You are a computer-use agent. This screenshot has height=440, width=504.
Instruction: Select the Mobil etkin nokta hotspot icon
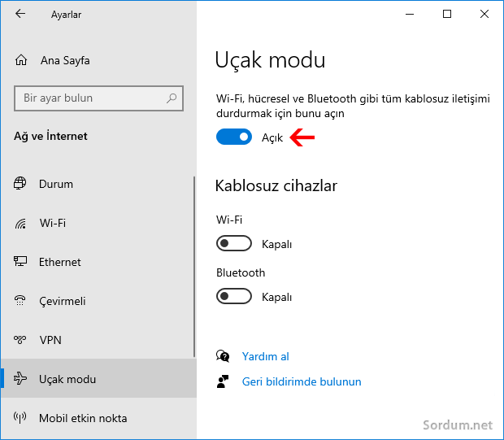20,418
